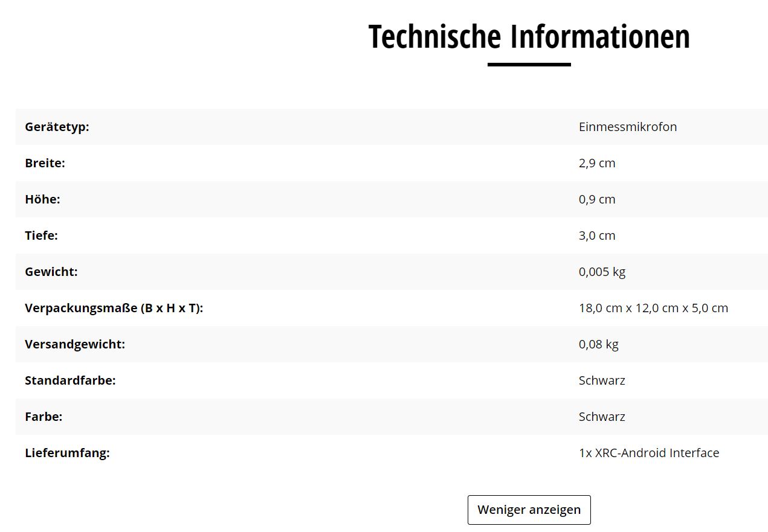The width and height of the screenshot is (768, 532).
Task: Click the "1x XRC-Android Interface" value
Action: [x=648, y=453]
